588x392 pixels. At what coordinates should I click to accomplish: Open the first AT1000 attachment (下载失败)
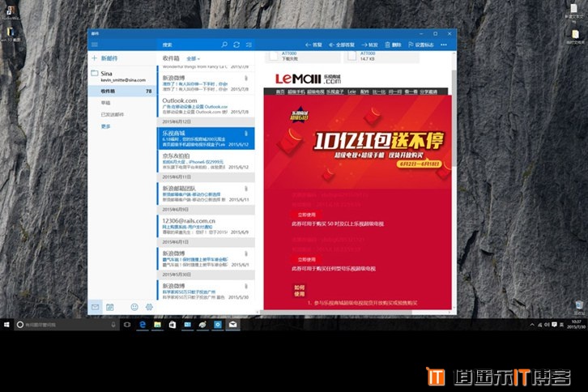click(304, 56)
